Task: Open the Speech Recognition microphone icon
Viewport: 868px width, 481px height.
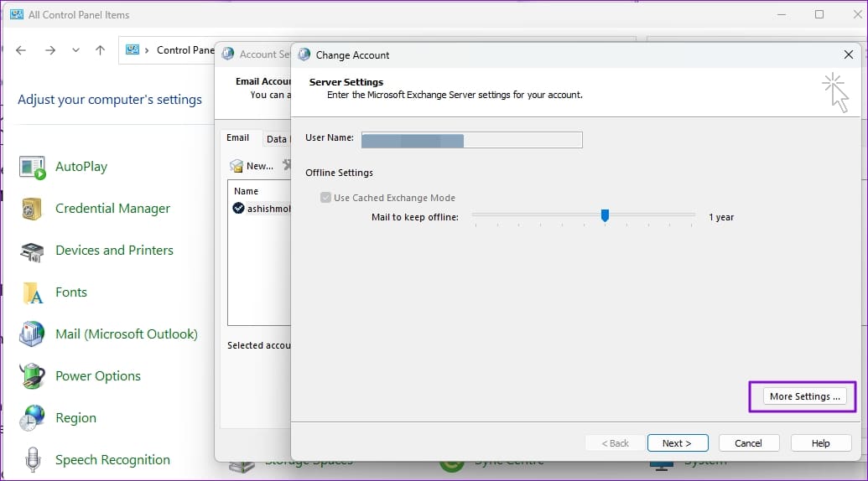Action: click(33, 459)
